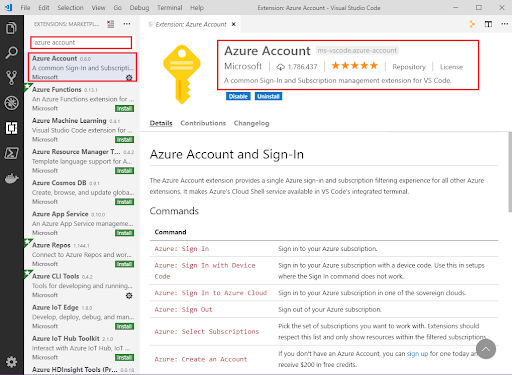Click the 'Azure: Sign Out' command text

183,310
